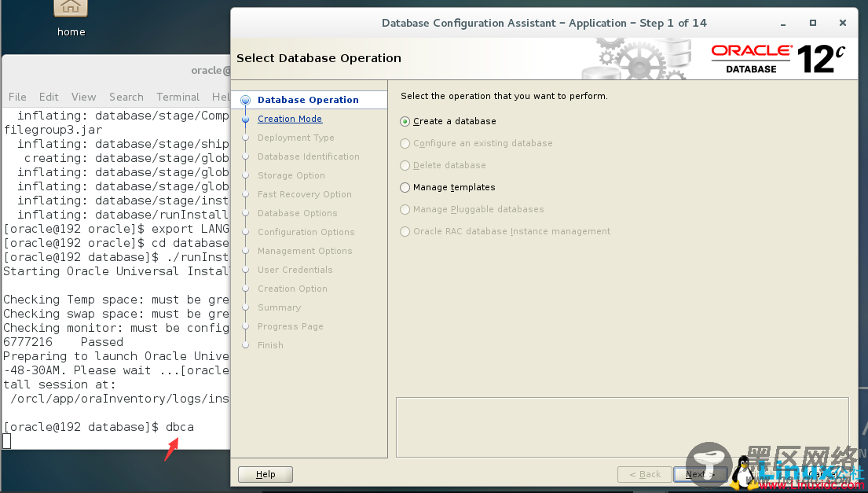Select Database Operation step in sidebar
This screenshot has width=868, height=493.
(x=308, y=101)
